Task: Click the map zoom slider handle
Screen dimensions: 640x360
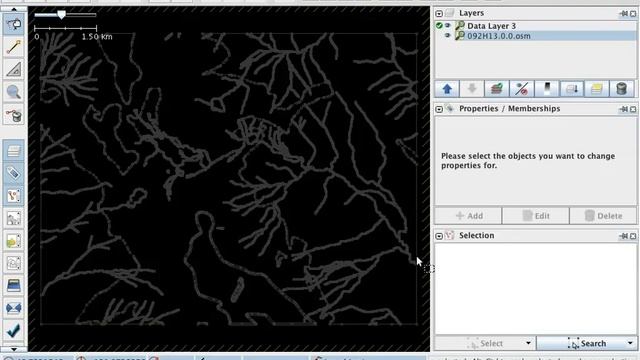Action: [61, 15]
